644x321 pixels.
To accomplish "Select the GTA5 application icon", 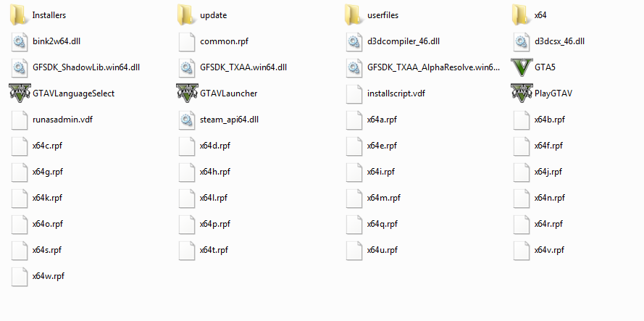I will pyautogui.click(x=522, y=67).
